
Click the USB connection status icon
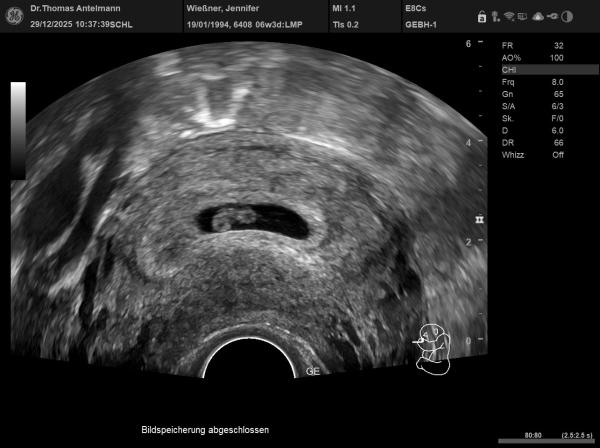pyautogui.click(x=551, y=16)
